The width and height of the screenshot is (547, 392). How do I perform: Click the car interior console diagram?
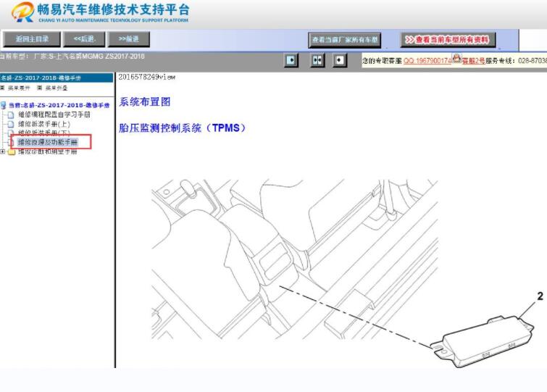tap(295, 259)
